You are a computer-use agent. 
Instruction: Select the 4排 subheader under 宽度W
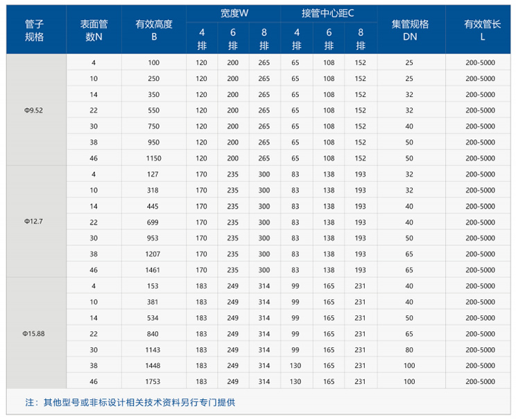click(x=202, y=39)
